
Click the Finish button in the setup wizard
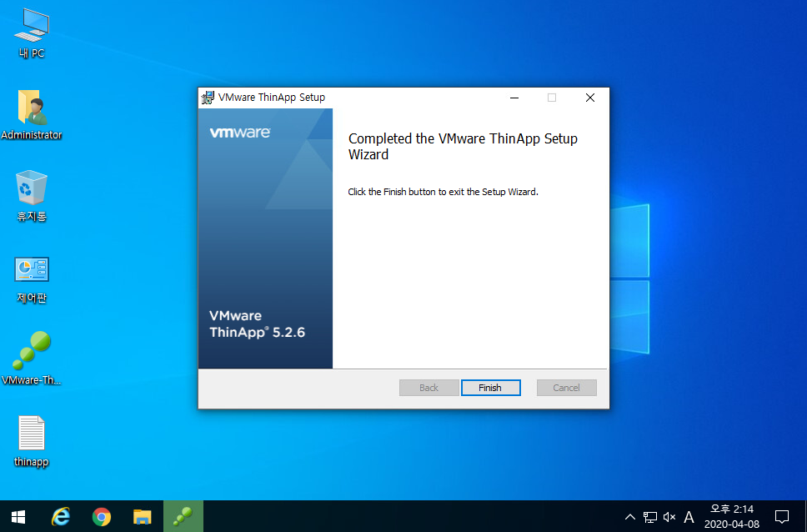point(490,388)
